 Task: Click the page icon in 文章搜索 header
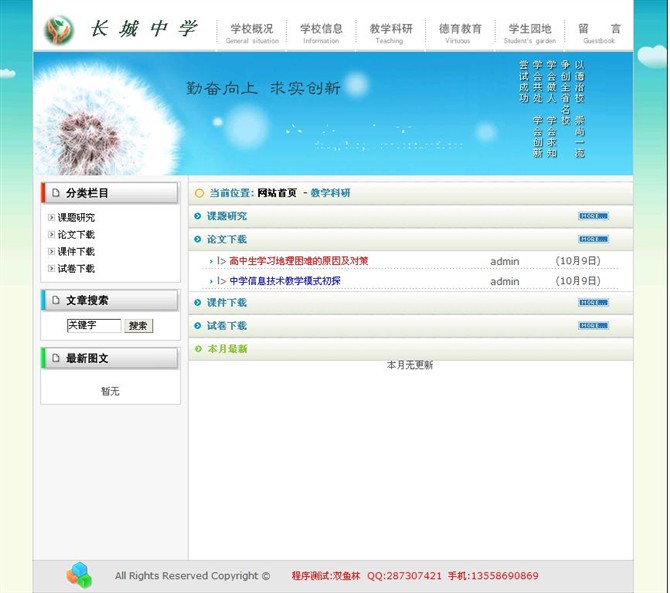(x=56, y=300)
